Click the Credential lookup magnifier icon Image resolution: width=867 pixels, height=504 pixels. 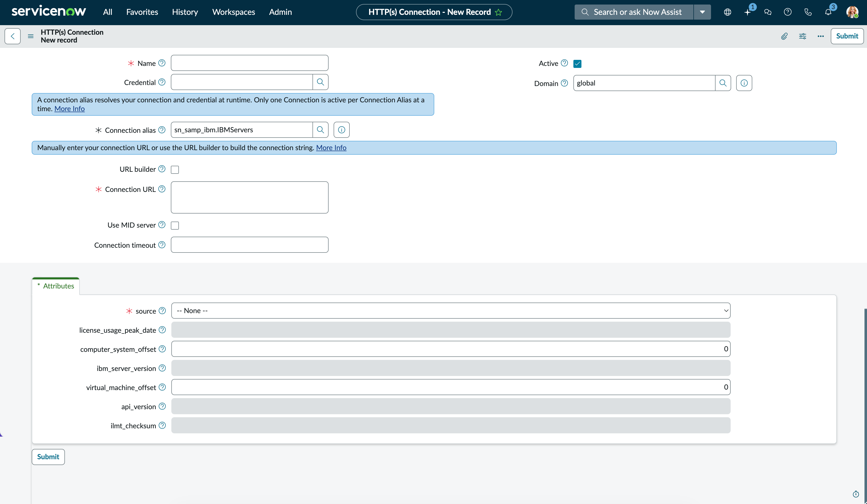[320, 82]
